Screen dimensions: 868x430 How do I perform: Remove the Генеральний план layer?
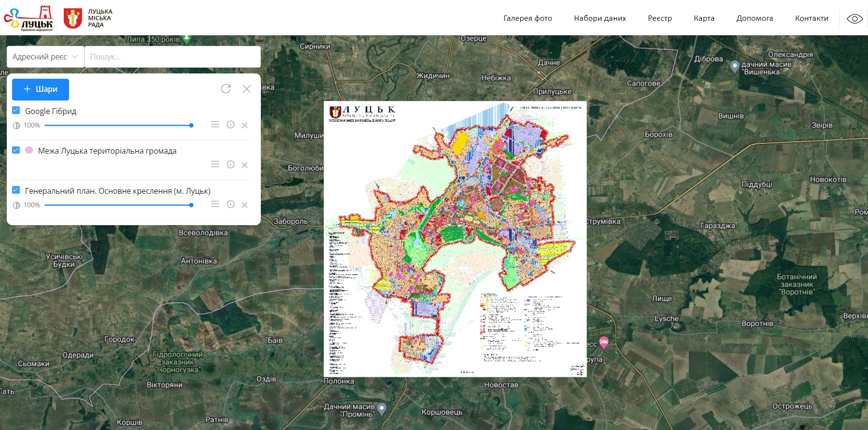coord(244,205)
